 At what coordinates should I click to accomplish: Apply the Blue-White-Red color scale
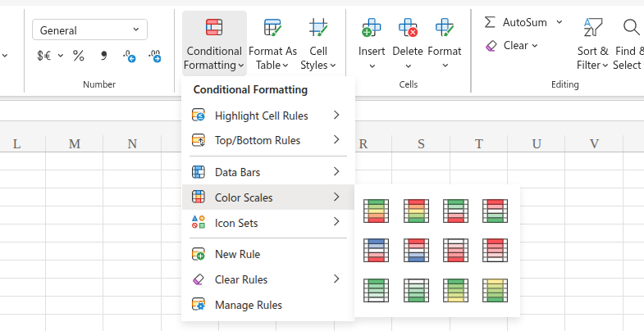(x=376, y=250)
